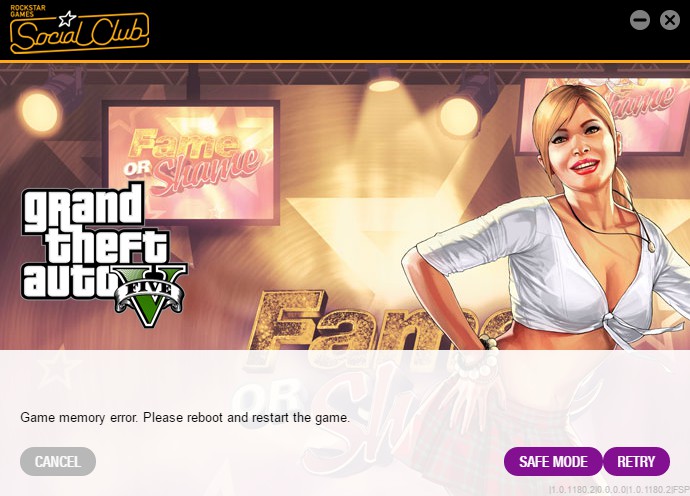The width and height of the screenshot is (690, 496).
Task: Cancel the game launch
Action: [x=58, y=462]
